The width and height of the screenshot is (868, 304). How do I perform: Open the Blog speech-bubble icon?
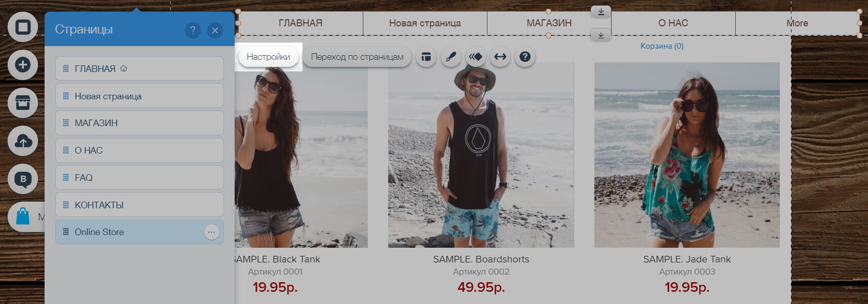[x=23, y=179]
